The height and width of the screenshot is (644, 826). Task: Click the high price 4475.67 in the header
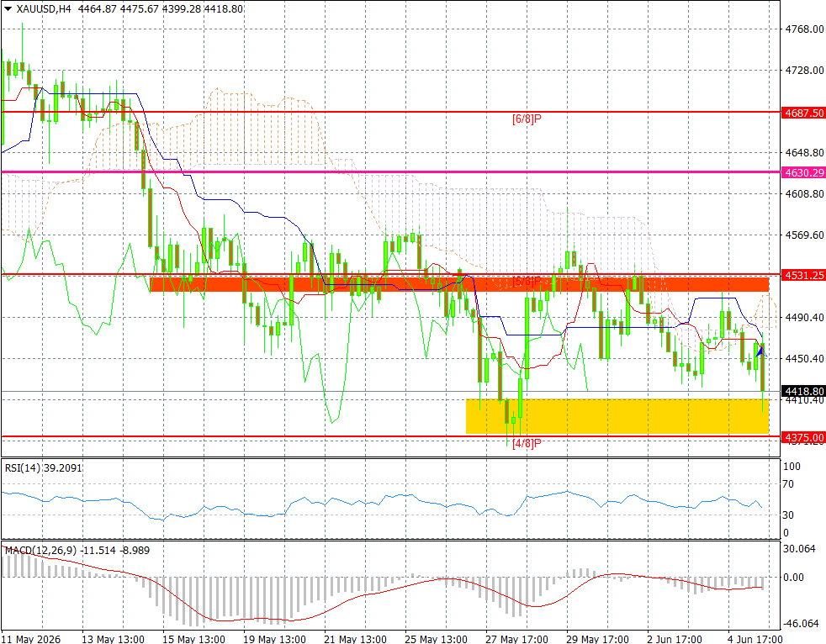(140, 9)
